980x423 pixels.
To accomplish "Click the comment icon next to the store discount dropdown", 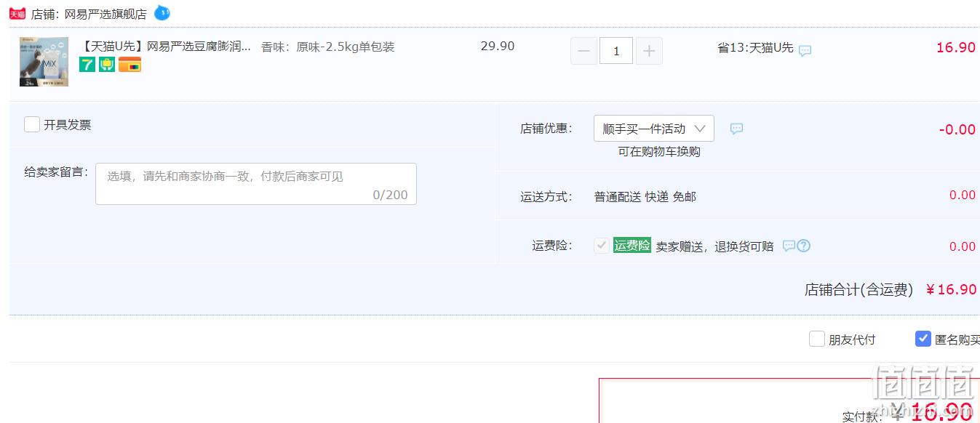I will [736, 129].
